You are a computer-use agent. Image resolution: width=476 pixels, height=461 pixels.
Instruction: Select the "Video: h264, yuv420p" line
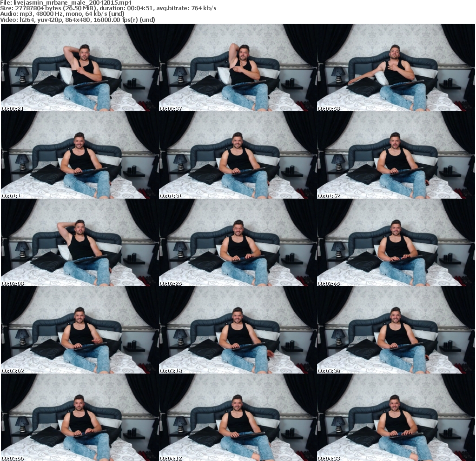(x=78, y=20)
